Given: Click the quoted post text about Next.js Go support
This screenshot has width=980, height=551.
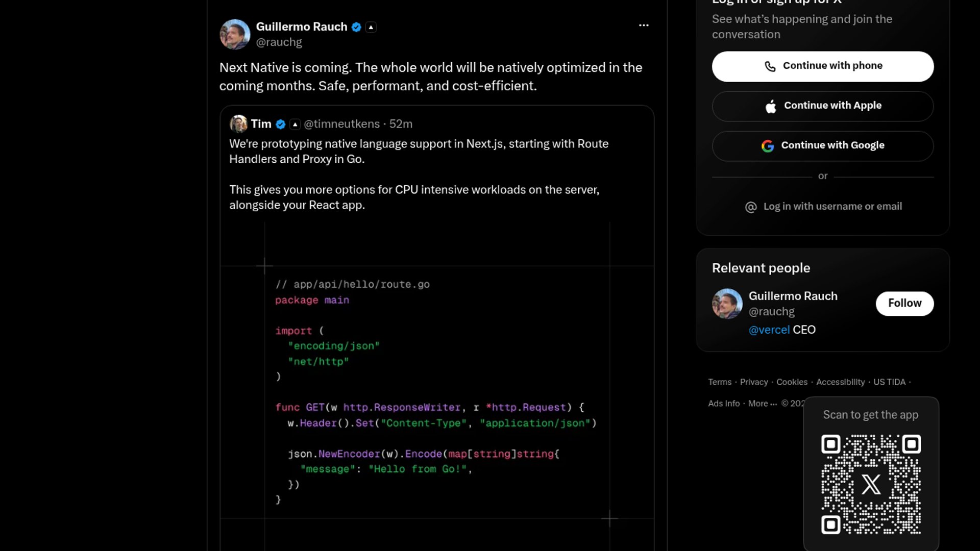Looking at the screenshot, I should (x=419, y=174).
